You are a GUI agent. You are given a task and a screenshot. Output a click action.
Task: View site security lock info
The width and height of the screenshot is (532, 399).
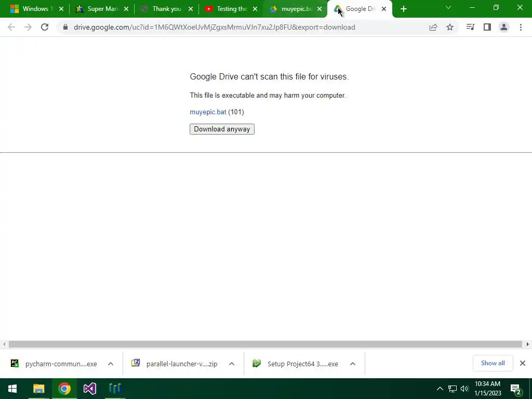click(x=65, y=27)
